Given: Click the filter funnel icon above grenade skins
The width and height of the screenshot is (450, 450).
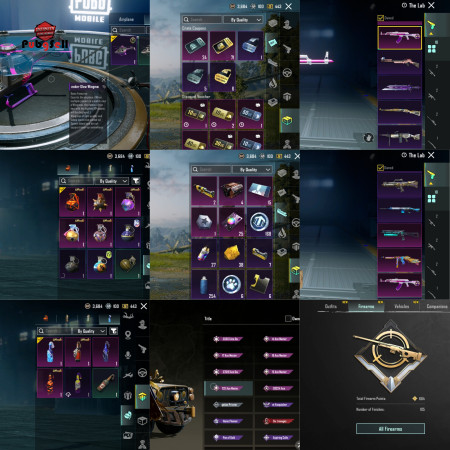Looking at the screenshot, I should point(135,181).
